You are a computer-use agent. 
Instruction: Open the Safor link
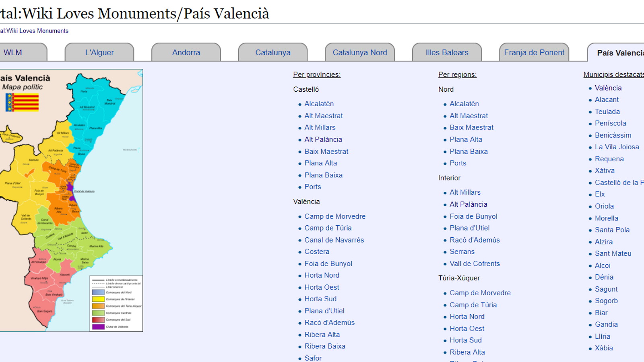tap(313, 358)
